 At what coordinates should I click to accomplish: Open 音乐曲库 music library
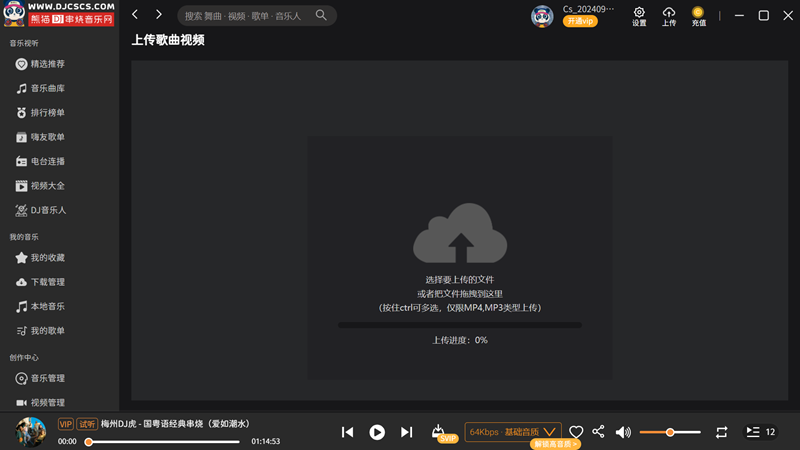[x=40, y=88]
